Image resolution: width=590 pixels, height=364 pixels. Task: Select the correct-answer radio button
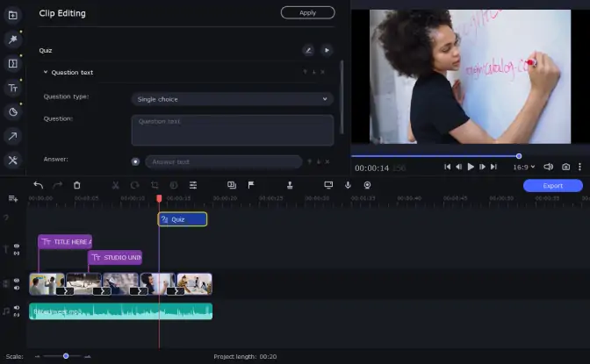[x=135, y=161]
